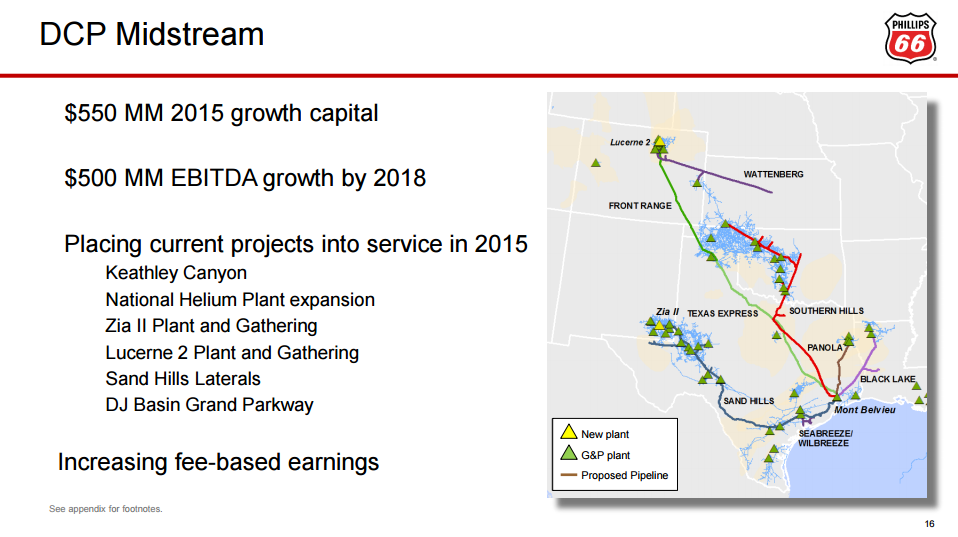Click the See appendix for footnotes note
Image resolution: width=958 pixels, height=537 pixels.
106,509
